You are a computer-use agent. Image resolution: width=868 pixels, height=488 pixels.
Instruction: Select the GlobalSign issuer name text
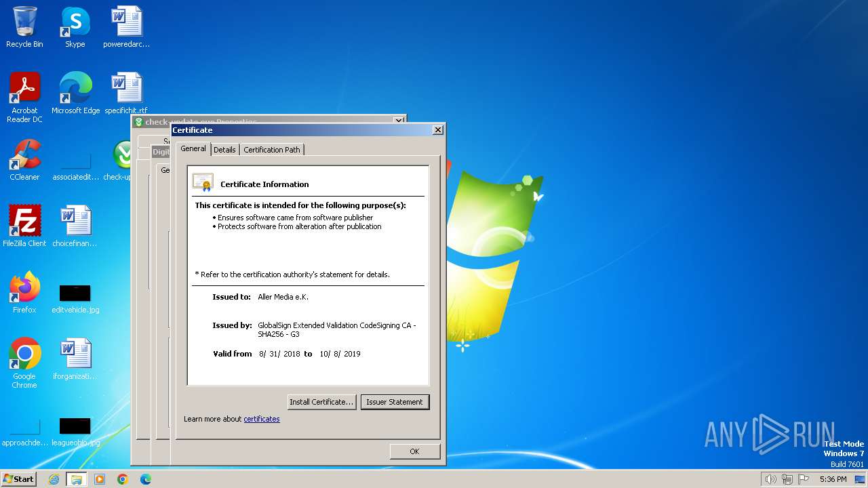tap(337, 329)
